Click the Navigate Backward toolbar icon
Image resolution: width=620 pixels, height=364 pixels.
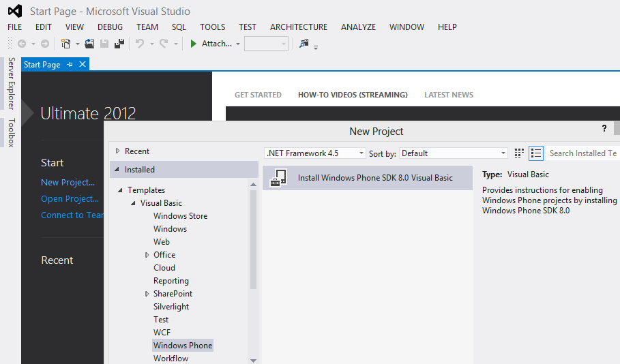[x=22, y=44]
